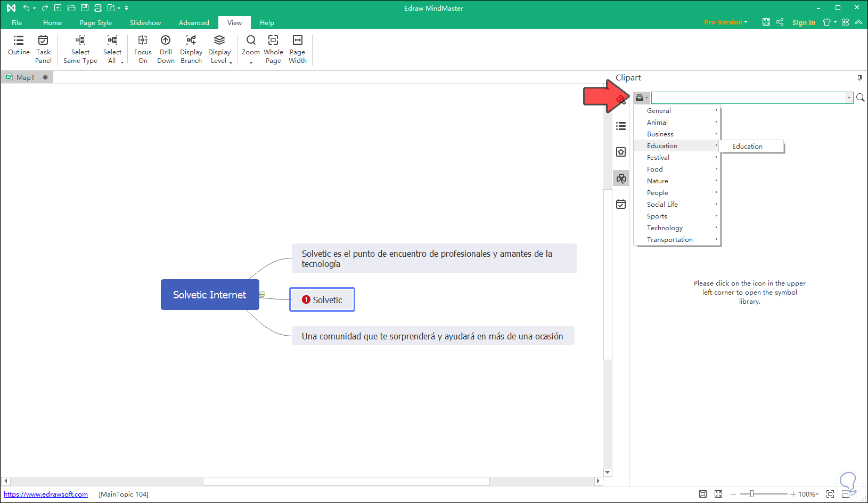This screenshot has height=503, width=868.
Task: Open the Help tab
Action: pos(267,22)
